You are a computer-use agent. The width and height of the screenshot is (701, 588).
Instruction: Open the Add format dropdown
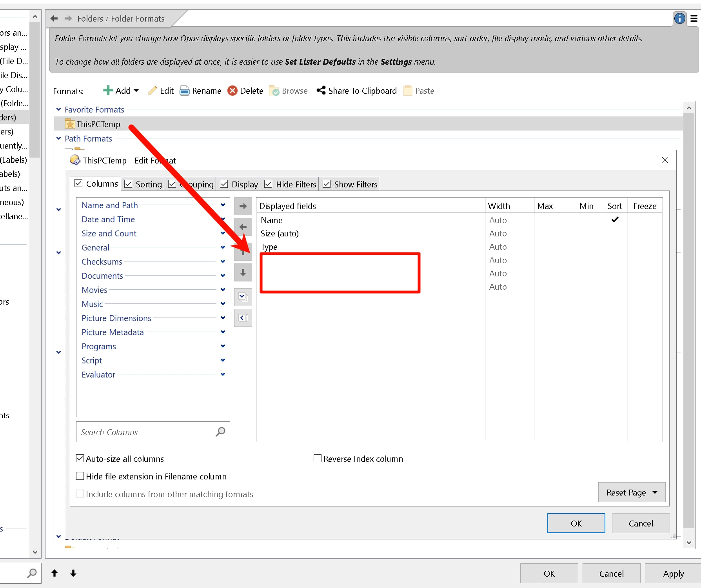pos(136,91)
